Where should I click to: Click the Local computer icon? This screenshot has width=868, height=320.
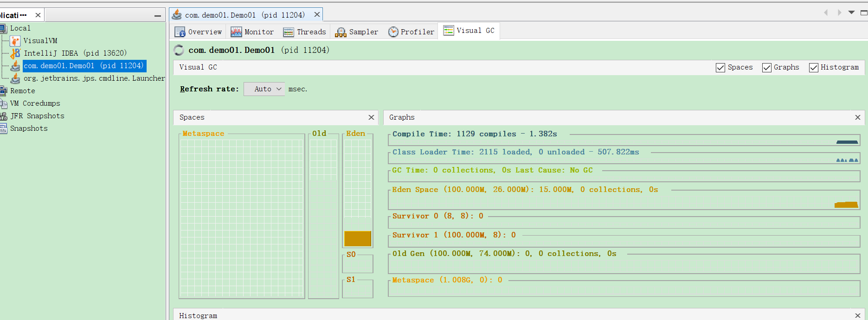tap(4, 28)
